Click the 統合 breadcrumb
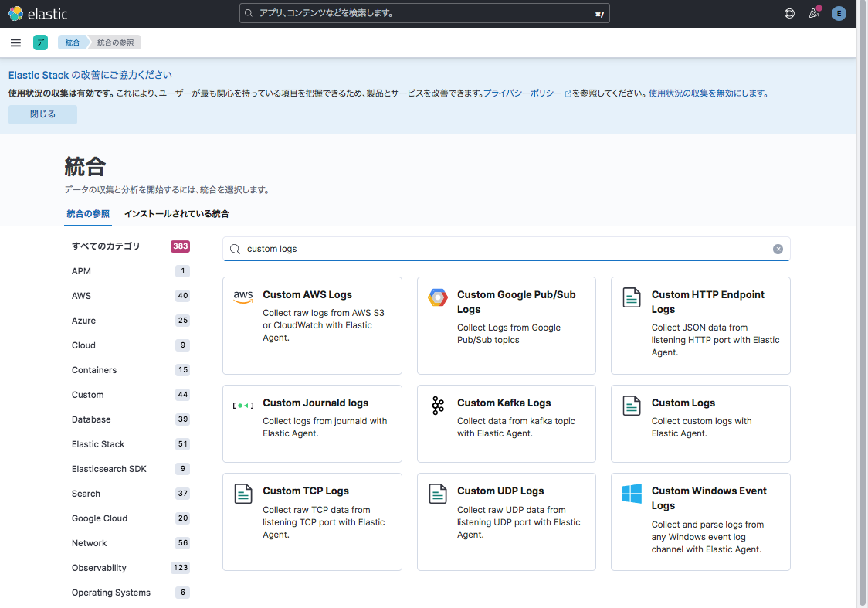868x608 pixels. pyautogui.click(x=72, y=42)
